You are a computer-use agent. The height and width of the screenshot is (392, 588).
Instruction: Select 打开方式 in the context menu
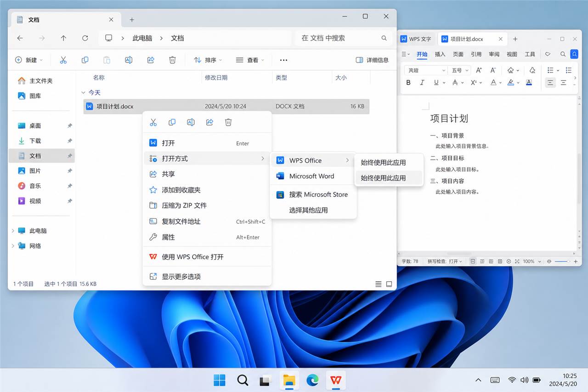pos(207,159)
